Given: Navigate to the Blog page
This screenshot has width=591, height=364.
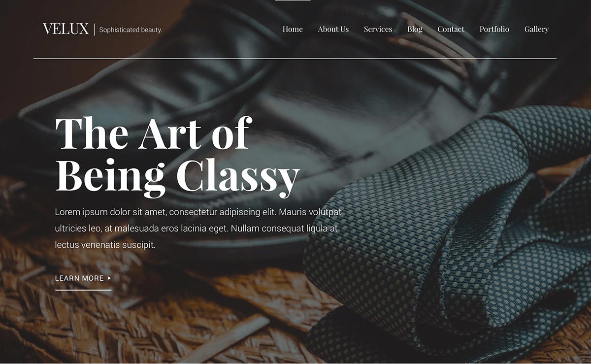Looking at the screenshot, I should pos(415,29).
